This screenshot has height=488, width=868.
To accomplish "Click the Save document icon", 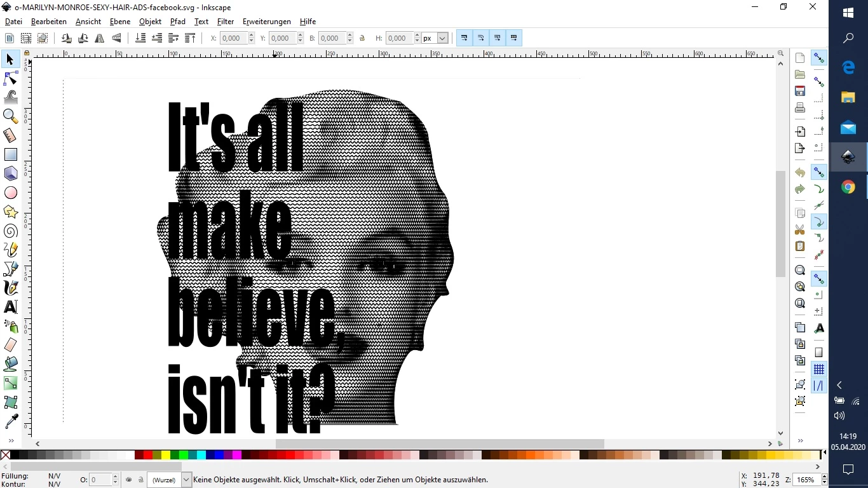I will tap(800, 91).
